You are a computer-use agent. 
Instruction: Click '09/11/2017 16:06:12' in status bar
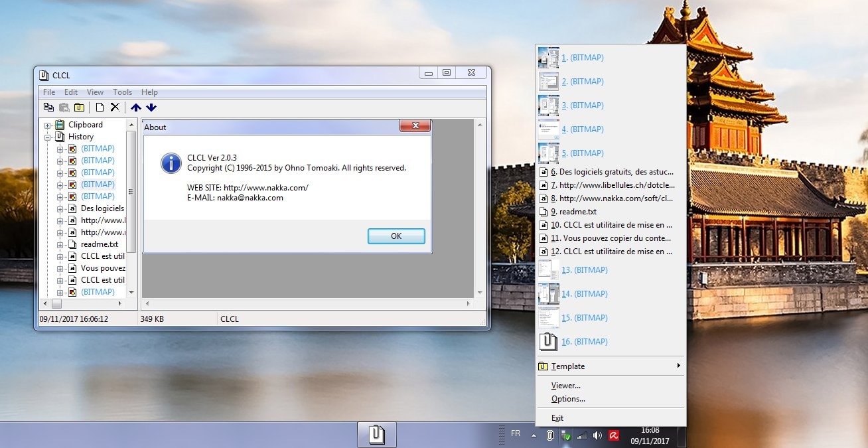[74, 319]
